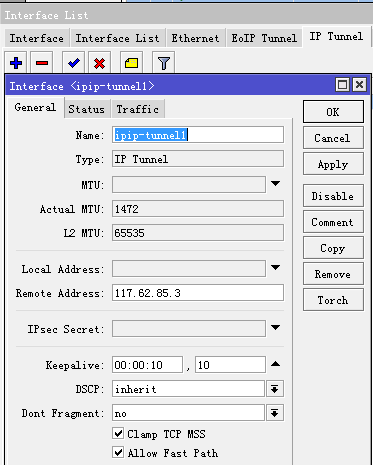This screenshot has height=465, width=373.
Task: Toggle the Clamp TCP MSS checkbox
Action: [118, 433]
